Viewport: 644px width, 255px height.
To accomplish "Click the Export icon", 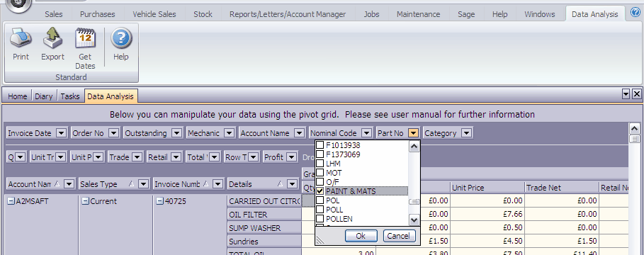I will (52, 38).
